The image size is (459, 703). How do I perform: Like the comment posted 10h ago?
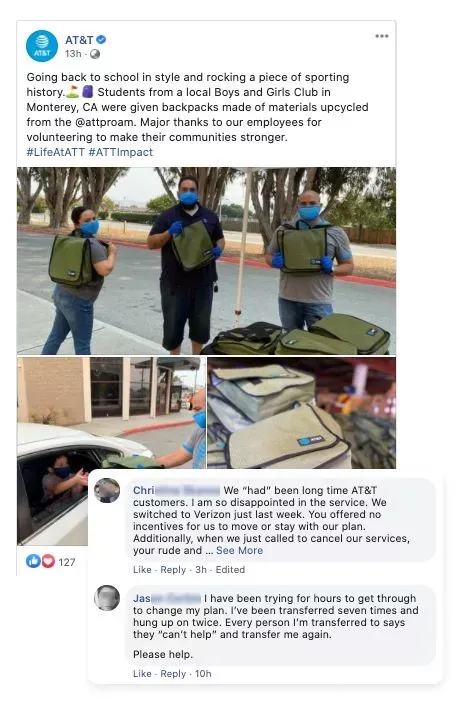tap(142, 674)
